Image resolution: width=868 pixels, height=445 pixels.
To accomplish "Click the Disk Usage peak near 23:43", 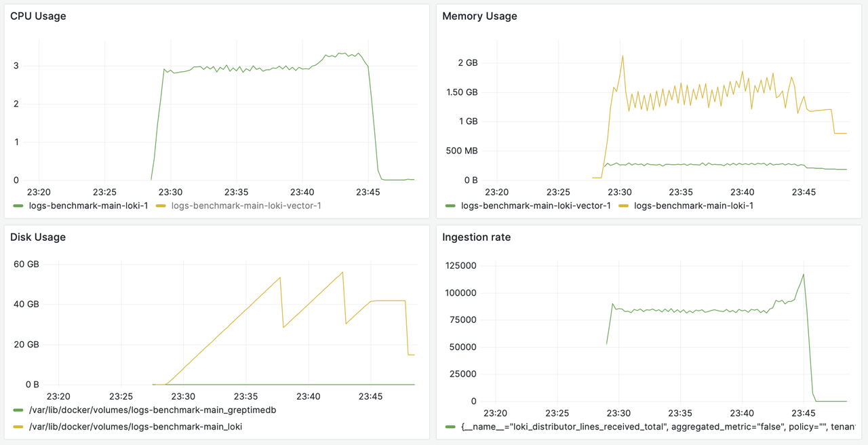I will click(x=343, y=272).
